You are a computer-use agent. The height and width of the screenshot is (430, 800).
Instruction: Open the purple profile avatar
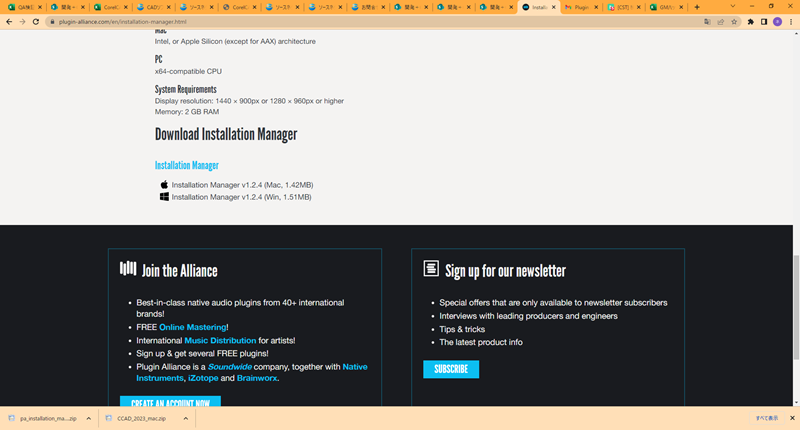777,22
